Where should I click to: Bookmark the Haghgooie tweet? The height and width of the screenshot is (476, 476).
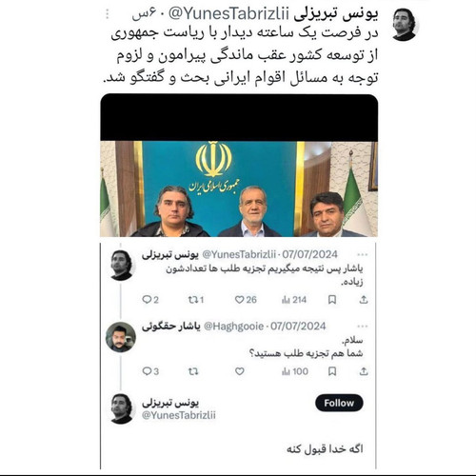pos(332,371)
